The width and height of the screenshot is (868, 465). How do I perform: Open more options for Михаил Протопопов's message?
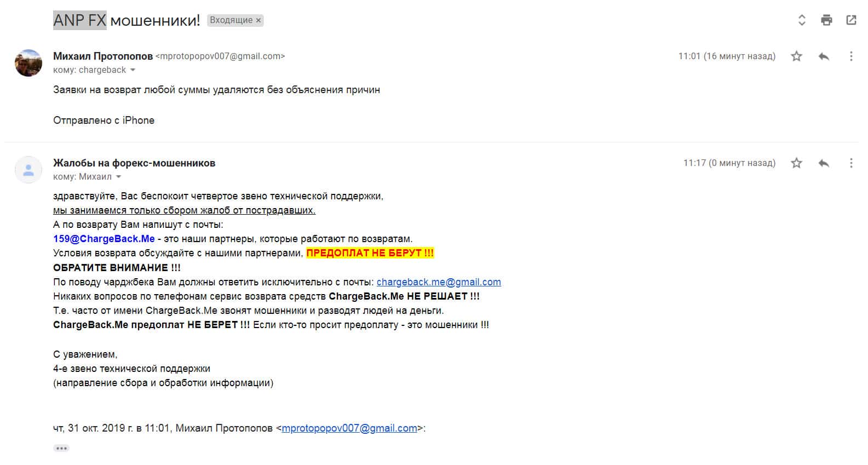(x=851, y=56)
